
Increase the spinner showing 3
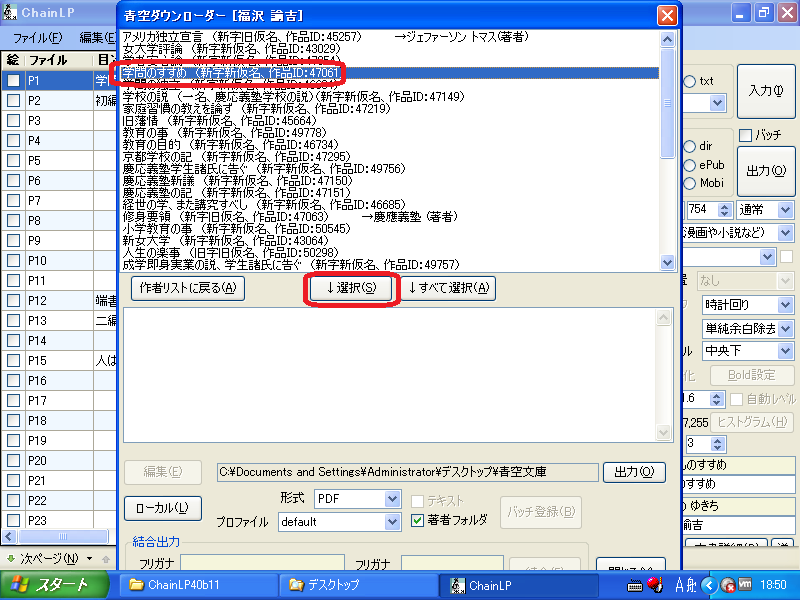point(718,440)
